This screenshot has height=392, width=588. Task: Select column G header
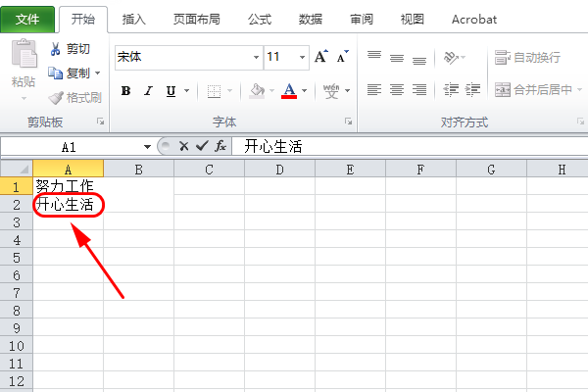tap(491, 170)
